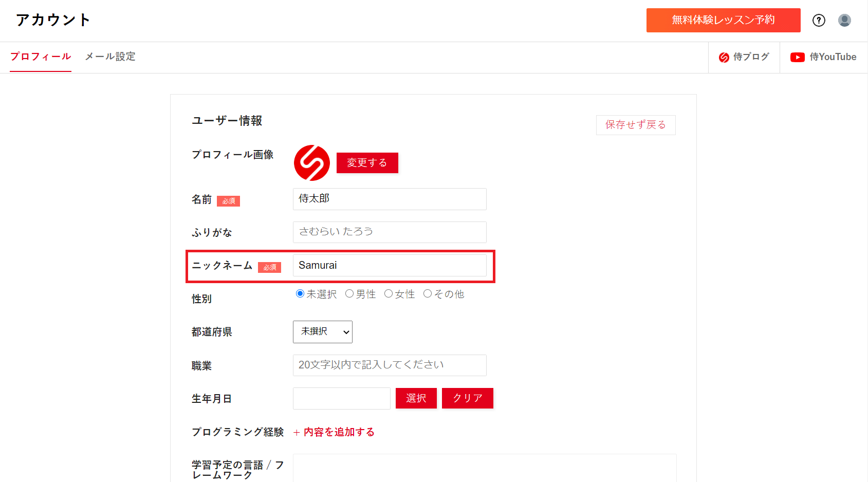This screenshot has height=482, width=868.
Task: Click the red Samurai blog logo icon
Action: coord(724,58)
